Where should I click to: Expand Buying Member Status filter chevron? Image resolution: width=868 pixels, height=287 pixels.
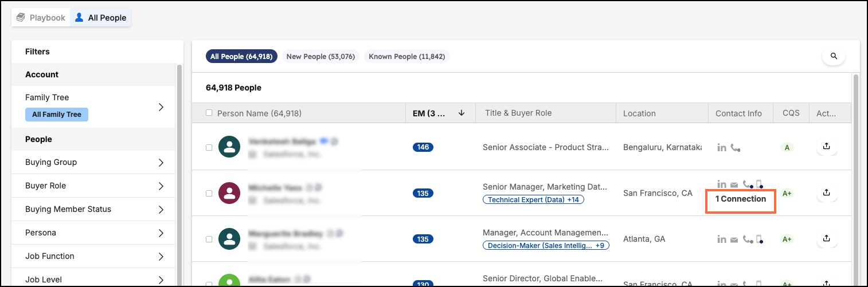click(x=161, y=210)
